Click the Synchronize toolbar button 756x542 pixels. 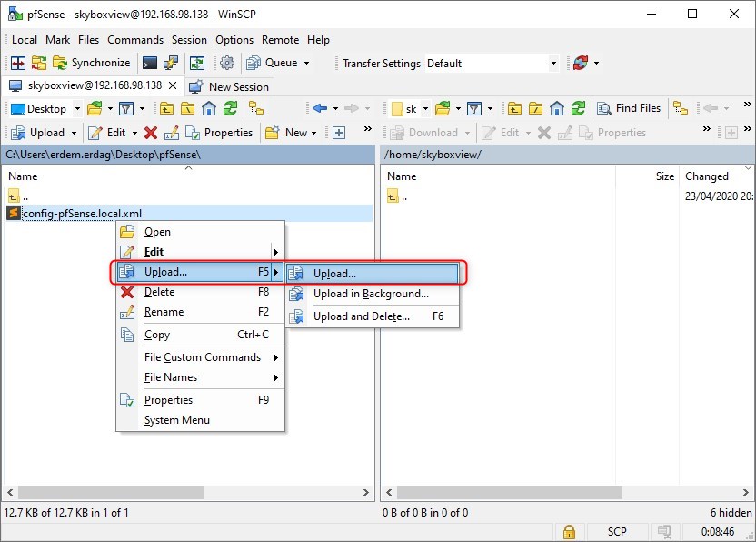click(92, 63)
